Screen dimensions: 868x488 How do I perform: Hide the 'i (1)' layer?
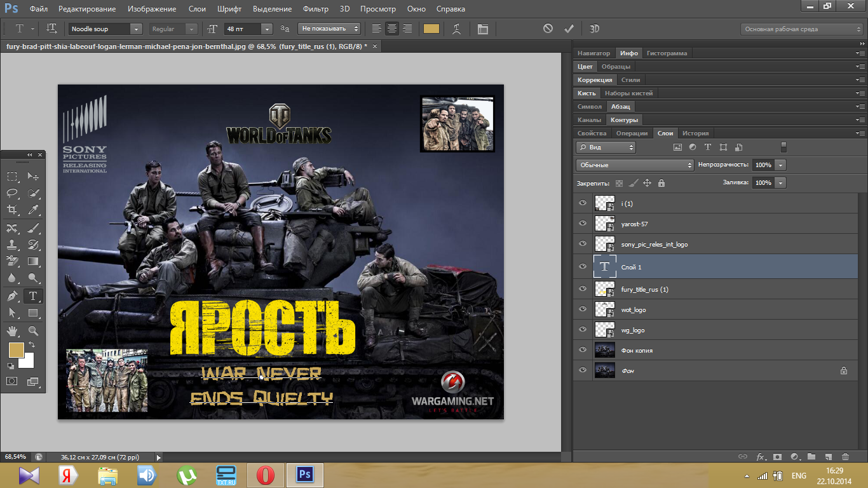click(x=583, y=203)
